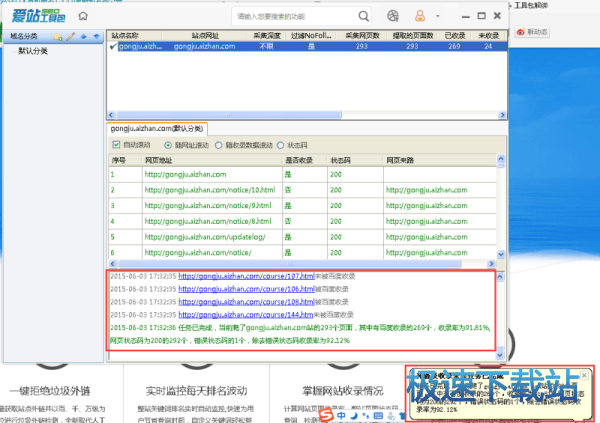
Task: Click page table horizontal scrollbar thumb
Action: [x=290, y=264]
